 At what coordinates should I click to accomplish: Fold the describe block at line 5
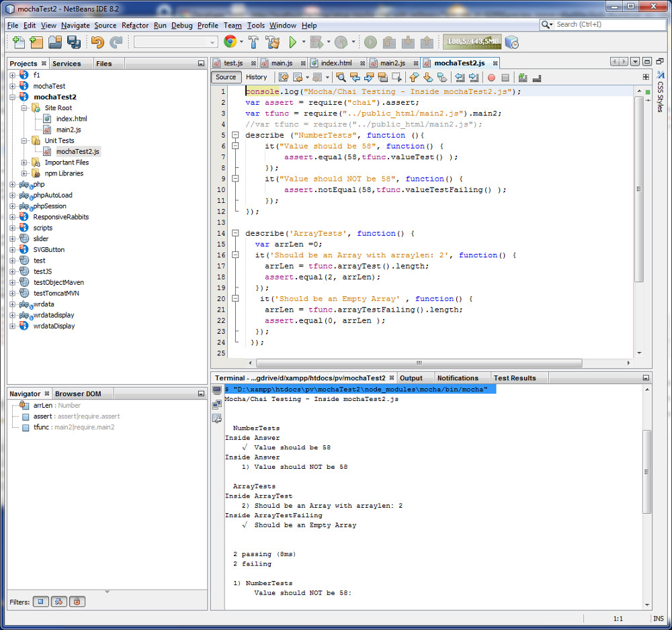(235, 135)
